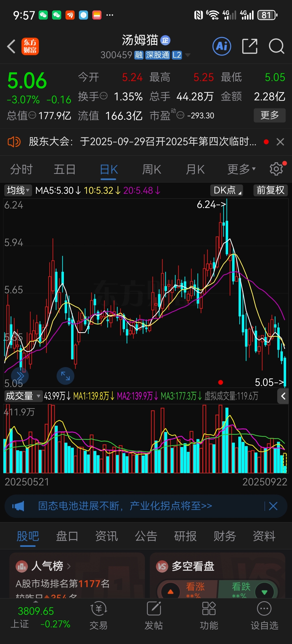Open the 财务 tab
Viewport: 292px width, 644px height.
point(225,536)
